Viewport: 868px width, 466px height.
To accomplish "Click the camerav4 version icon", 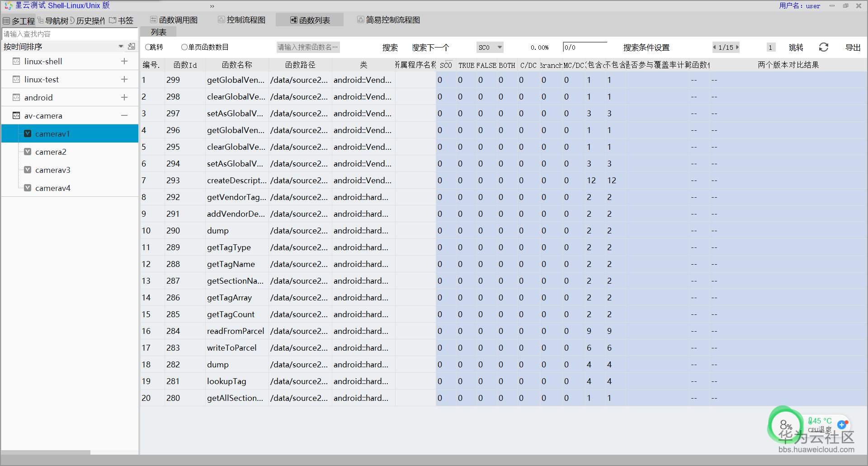I will [x=28, y=188].
